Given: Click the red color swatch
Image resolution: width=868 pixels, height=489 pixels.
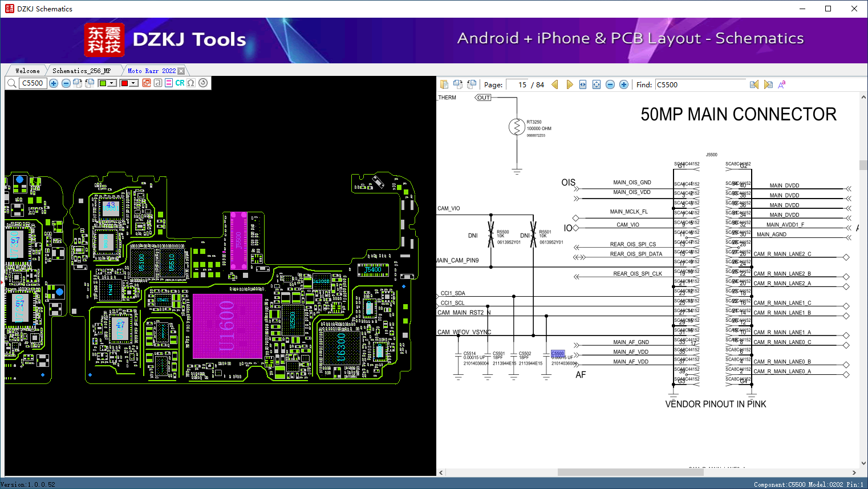Looking at the screenshot, I should (124, 83).
